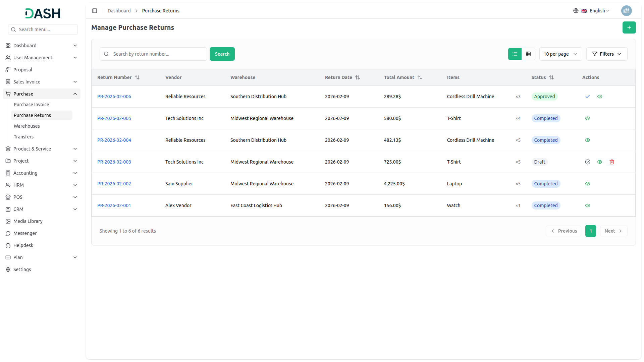Image resolution: width=644 pixels, height=362 pixels.
Task: Click the complete checkmark for PR-2026-02-006
Action: click(587, 97)
